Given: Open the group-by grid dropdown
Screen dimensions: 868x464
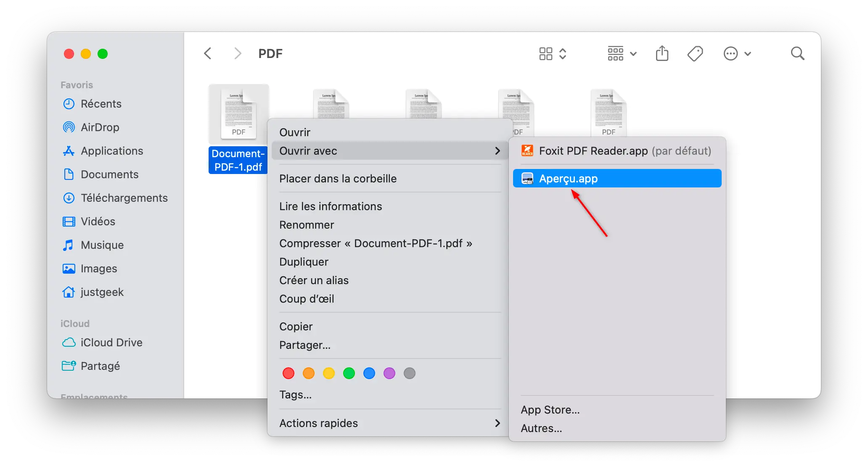Looking at the screenshot, I should pyautogui.click(x=622, y=54).
